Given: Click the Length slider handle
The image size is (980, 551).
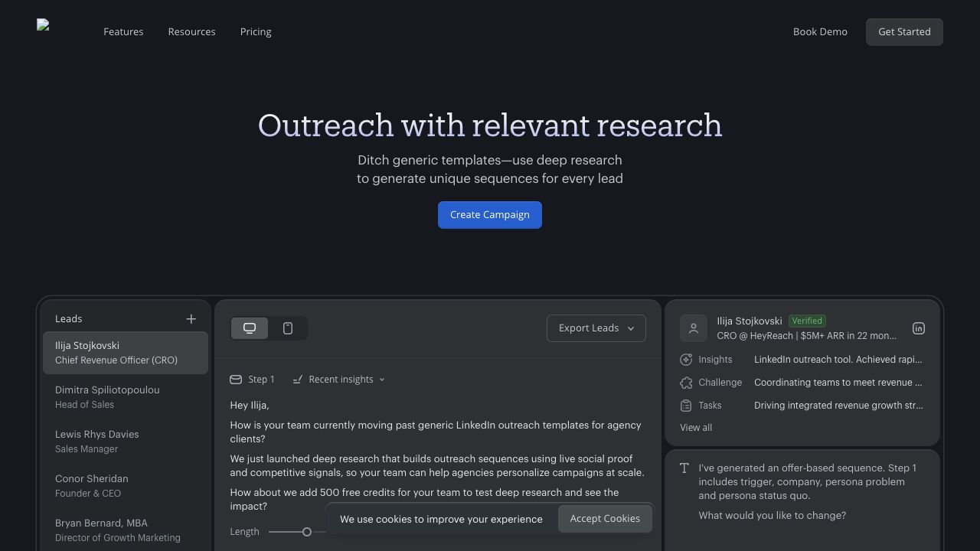Looking at the screenshot, I should [x=306, y=532].
